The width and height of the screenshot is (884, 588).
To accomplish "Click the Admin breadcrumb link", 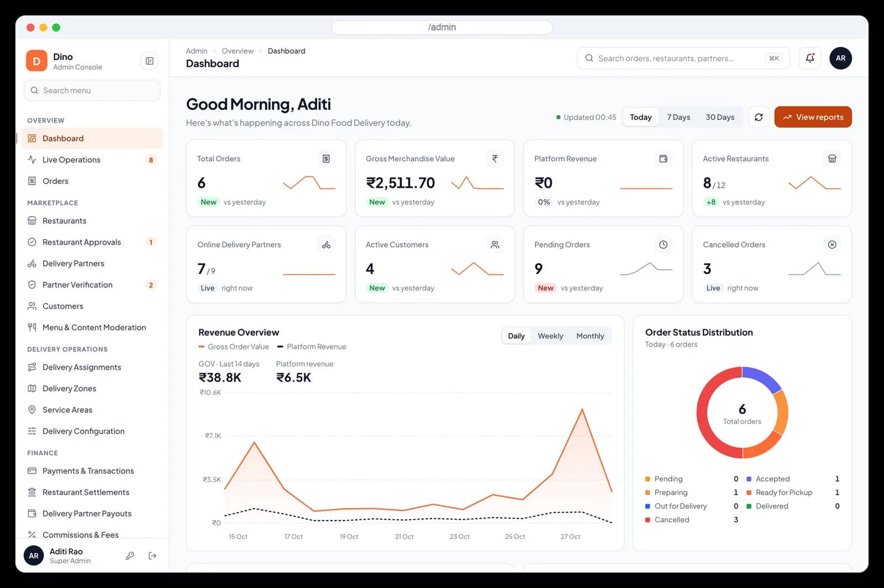I will click(197, 51).
